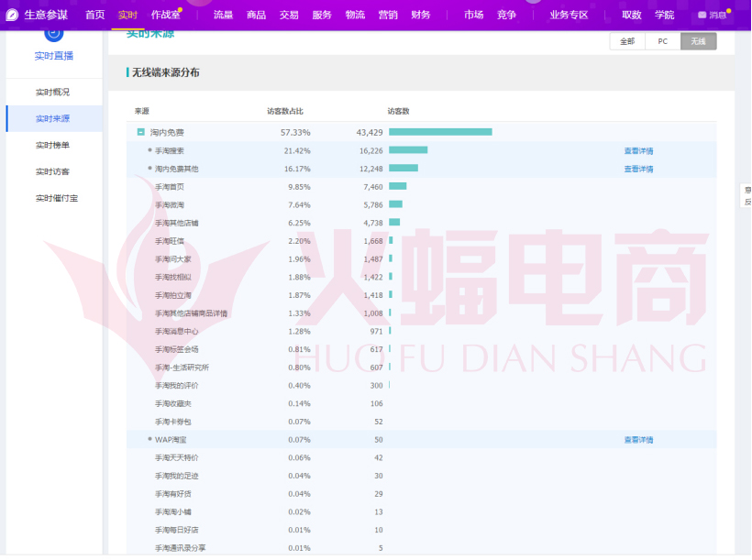Viewport: 752px width, 560px height.
Task: Open the 取数 menu
Action: click(632, 15)
